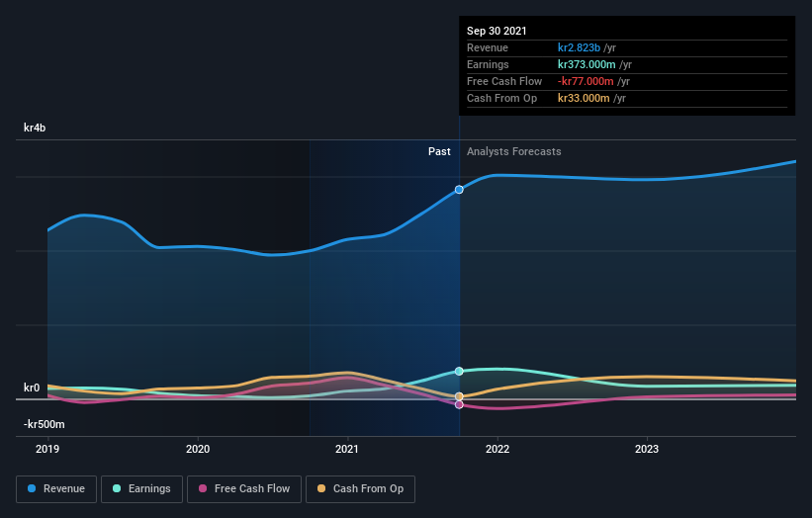Click the kr33.000m cash from op value

[x=584, y=98]
